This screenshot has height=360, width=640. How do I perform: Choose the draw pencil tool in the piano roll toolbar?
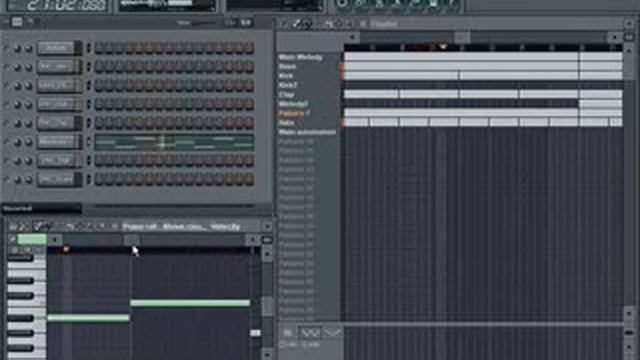(38, 227)
